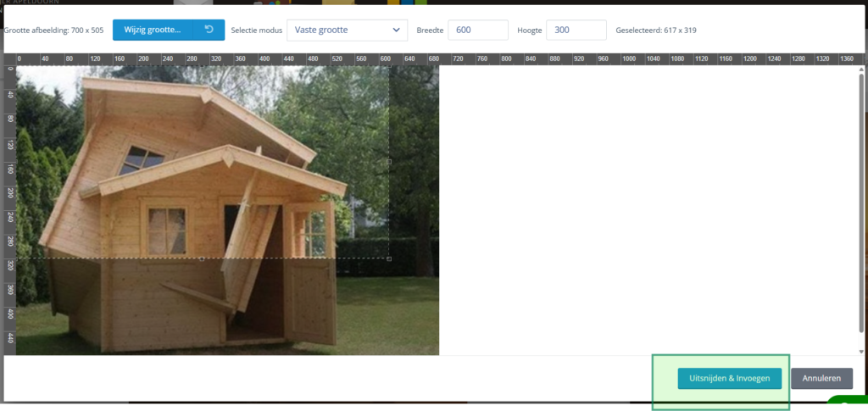Viewport: 868px width, 411px height.
Task: Click the vertical scrollbar down arrow
Action: click(x=861, y=352)
